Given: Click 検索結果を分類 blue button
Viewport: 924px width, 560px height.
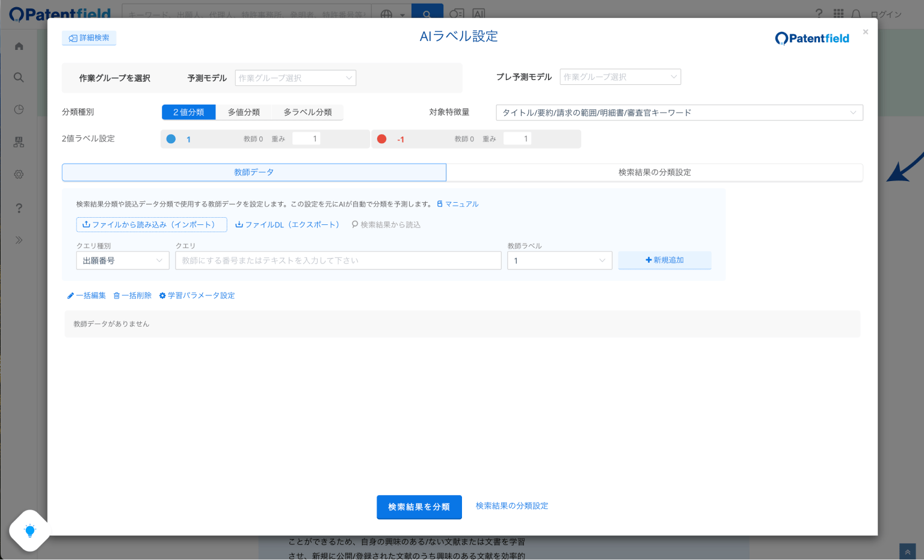Looking at the screenshot, I should click(419, 507).
